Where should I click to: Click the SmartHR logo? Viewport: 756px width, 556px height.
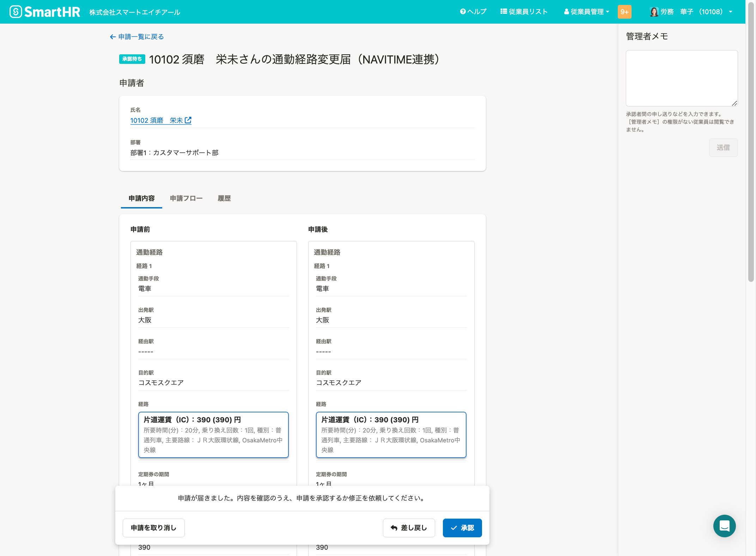click(45, 12)
